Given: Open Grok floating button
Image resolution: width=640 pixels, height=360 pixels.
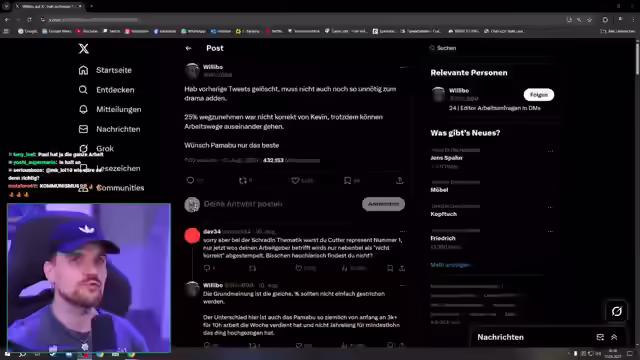Looking at the screenshot, I should [x=616, y=311].
